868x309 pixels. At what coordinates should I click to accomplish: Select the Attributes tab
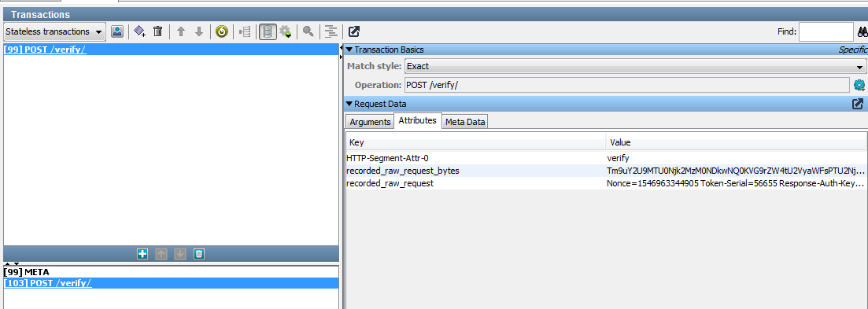coord(417,120)
